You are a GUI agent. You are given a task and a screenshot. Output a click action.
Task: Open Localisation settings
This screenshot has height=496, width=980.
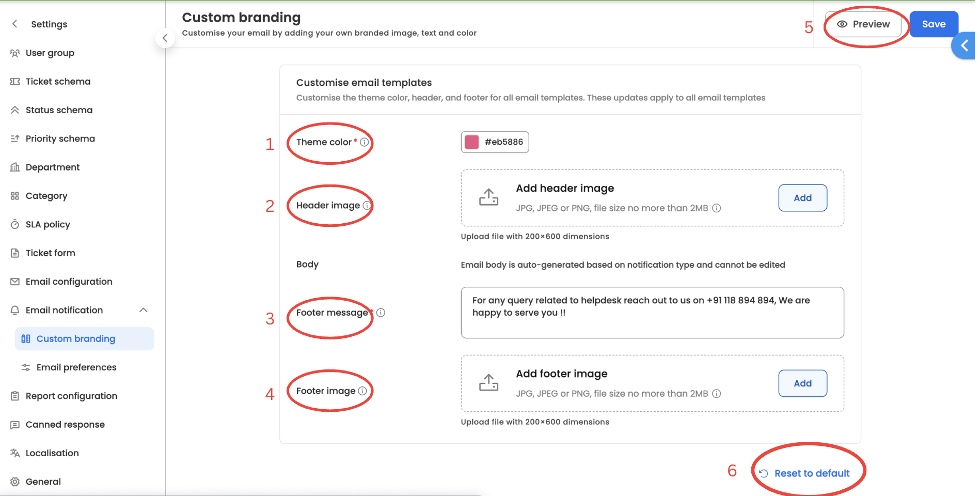(52, 453)
